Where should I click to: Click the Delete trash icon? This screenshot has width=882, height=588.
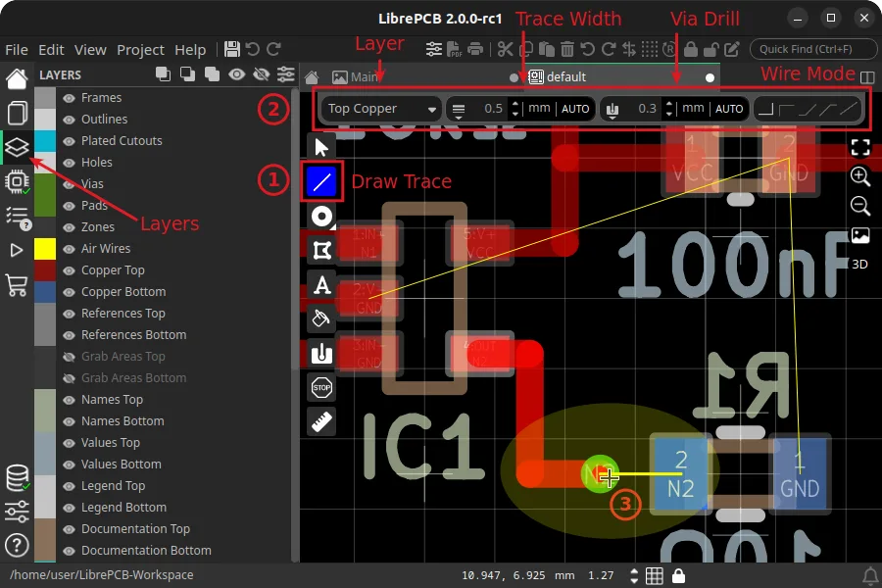pyautogui.click(x=567, y=50)
